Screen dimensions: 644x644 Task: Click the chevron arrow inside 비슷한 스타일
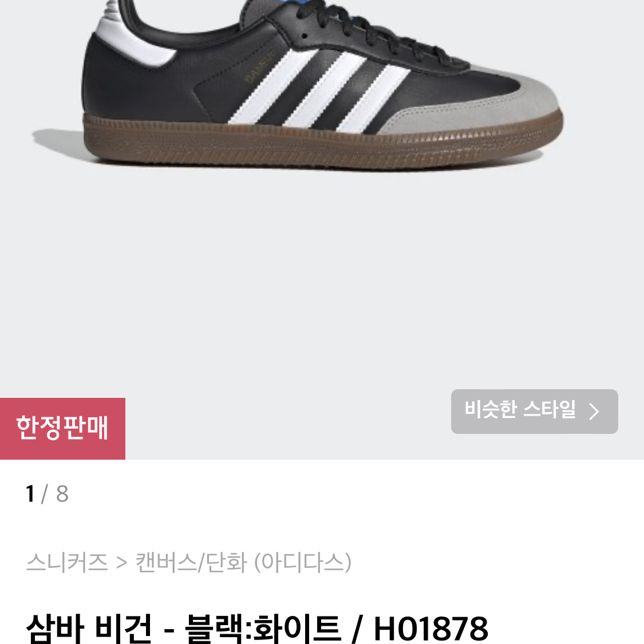click(x=594, y=411)
